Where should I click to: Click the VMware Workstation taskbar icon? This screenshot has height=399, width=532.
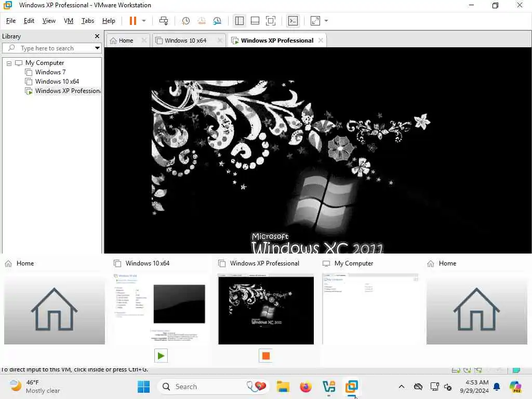tap(352, 387)
